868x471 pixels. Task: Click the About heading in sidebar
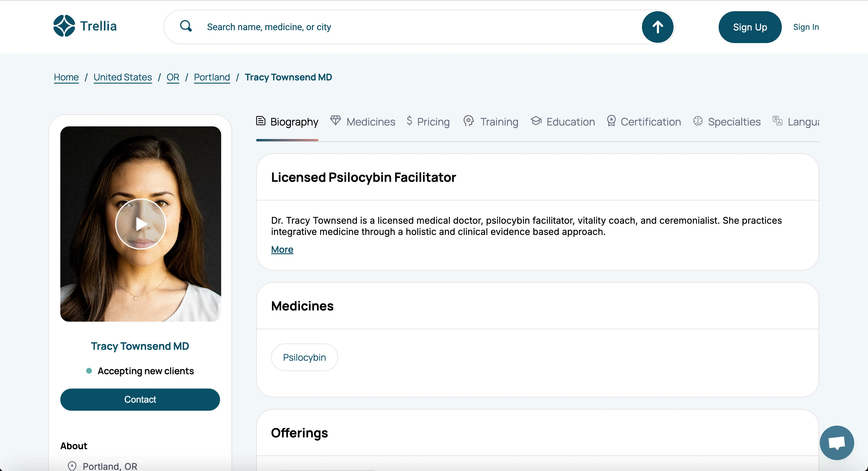point(74,446)
